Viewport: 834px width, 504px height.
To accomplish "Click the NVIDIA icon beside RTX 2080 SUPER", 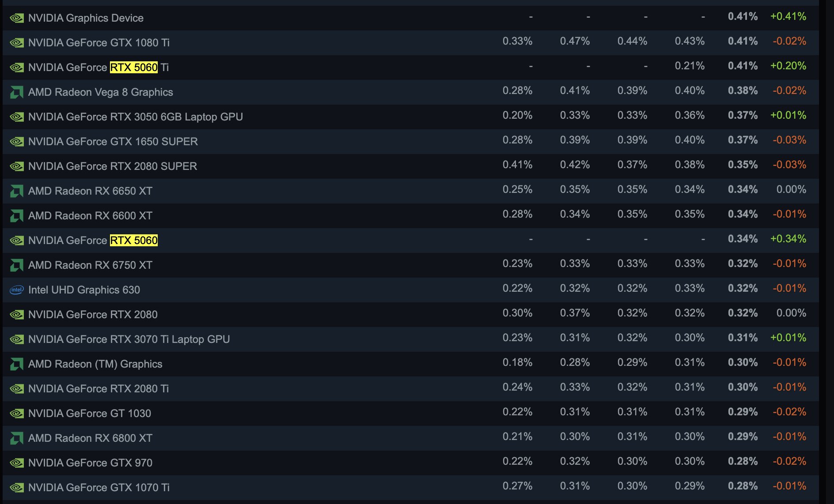I will coord(17,166).
